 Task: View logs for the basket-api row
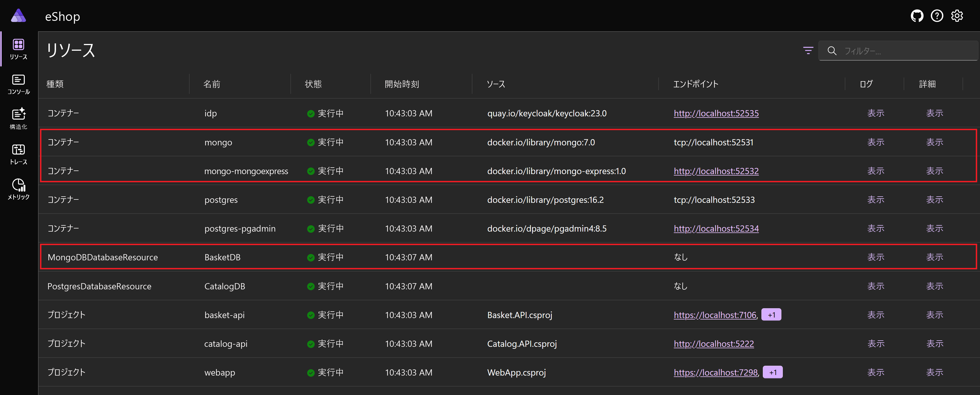tap(875, 315)
